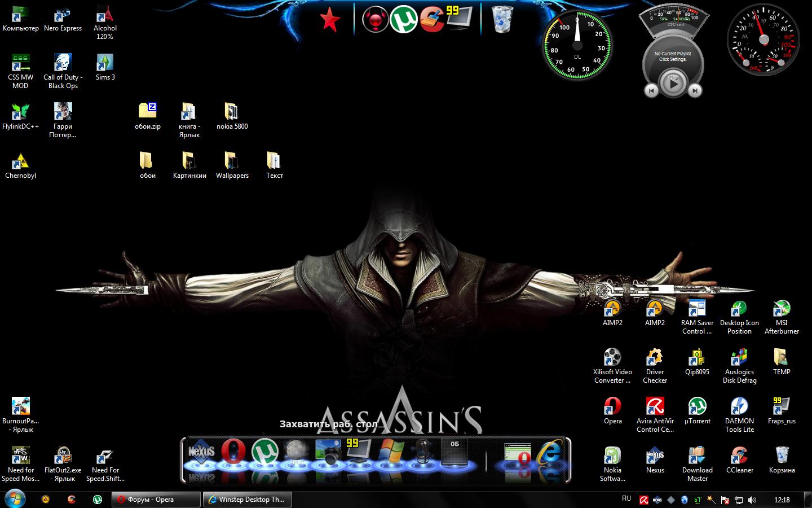Open CCleaner from the top dock
Image resolution: width=812 pixels, height=508 pixels.
click(432, 20)
